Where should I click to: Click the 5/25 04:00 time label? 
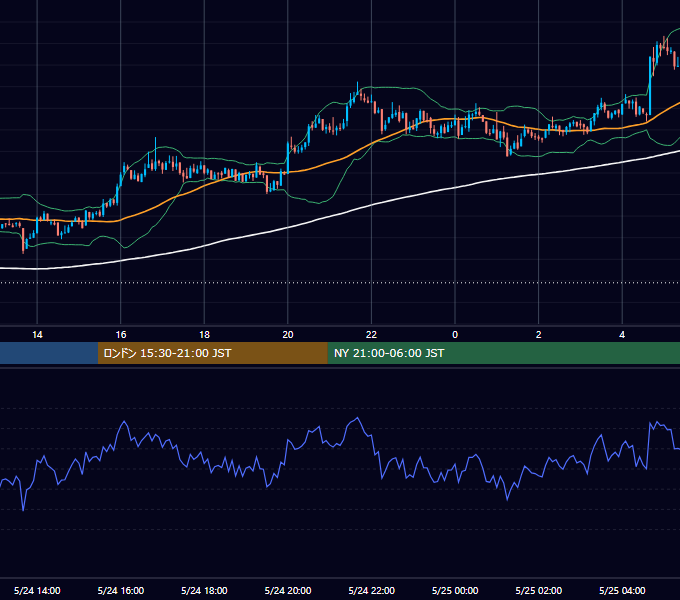click(x=622, y=590)
